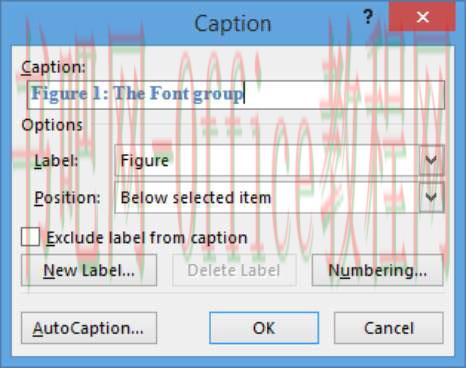Open the Label combo box showing Figure

click(x=279, y=160)
